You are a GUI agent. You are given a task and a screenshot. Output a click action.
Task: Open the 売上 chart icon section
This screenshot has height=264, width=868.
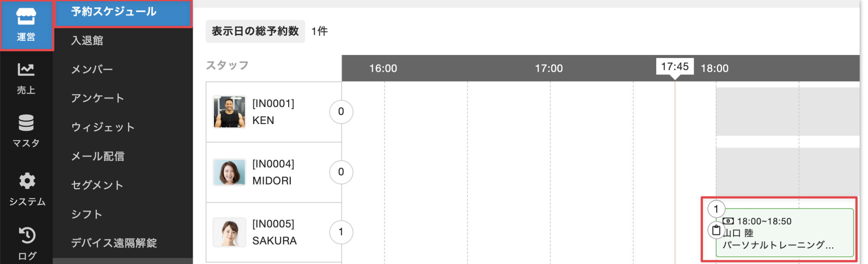pos(26,79)
